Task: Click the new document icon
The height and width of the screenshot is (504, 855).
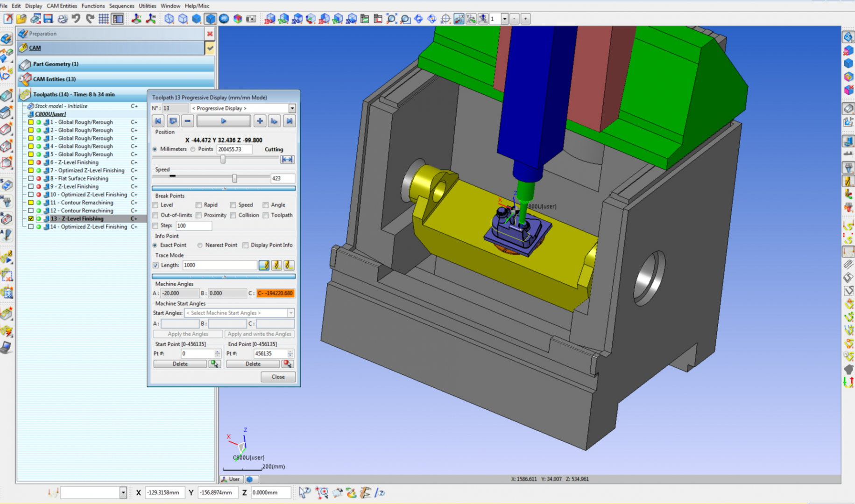Action: [8, 19]
